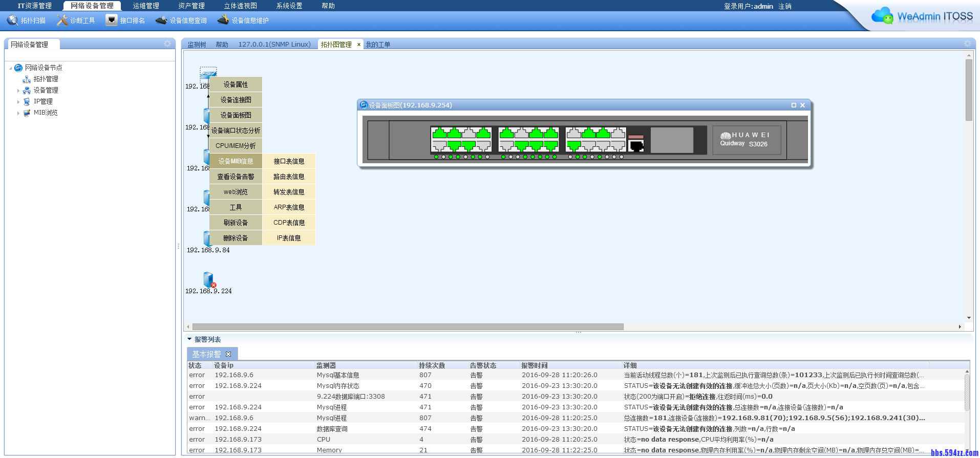Viewport: 980px width, 458px height.
Task: Open device info query icon
Action: tap(161, 20)
